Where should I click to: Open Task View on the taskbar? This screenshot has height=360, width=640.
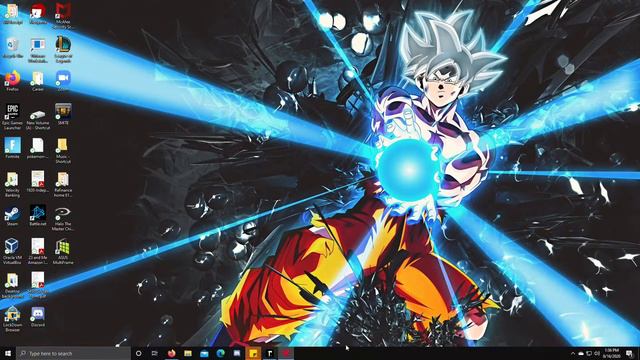click(x=155, y=353)
